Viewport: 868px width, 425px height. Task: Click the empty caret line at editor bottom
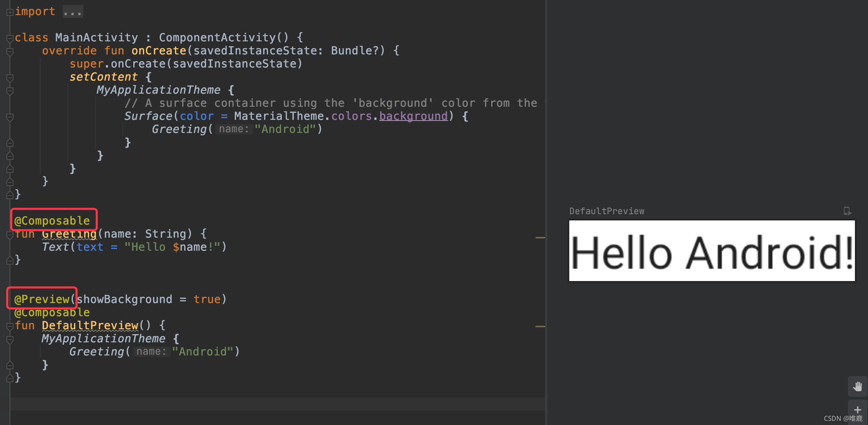click(277, 404)
